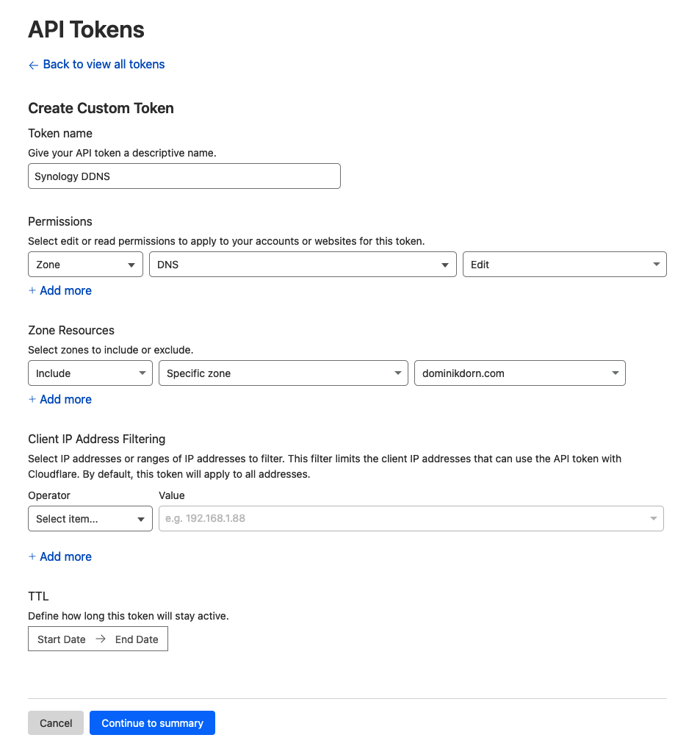This screenshot has width=700, height=746.
Task: Click the IP address Value field
Action: 400,519
